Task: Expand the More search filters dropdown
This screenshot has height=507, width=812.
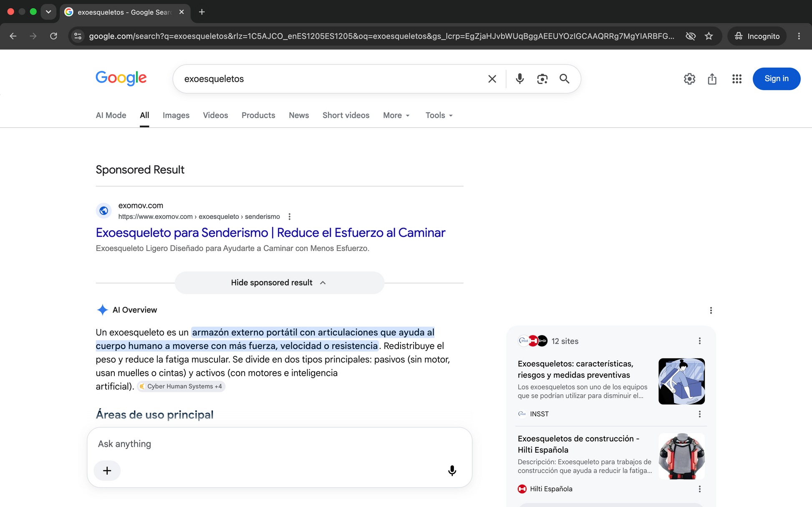Action: [x=396, y=115]
